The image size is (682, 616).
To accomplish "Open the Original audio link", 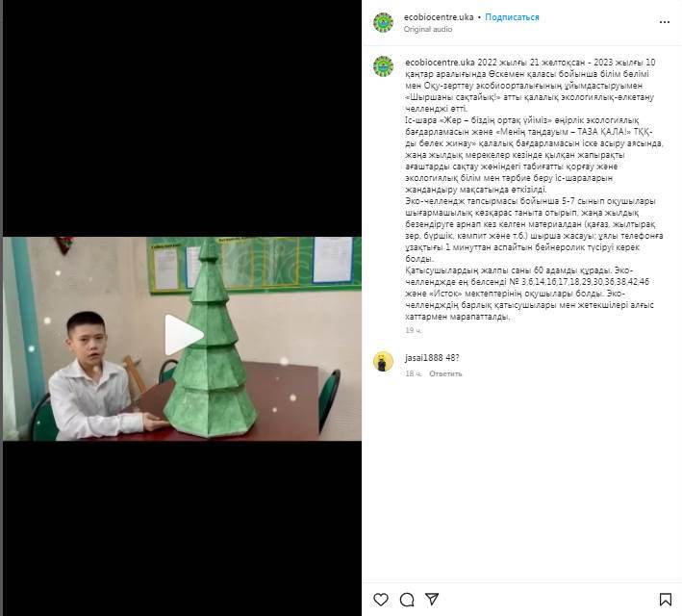I will pos(428,29).
